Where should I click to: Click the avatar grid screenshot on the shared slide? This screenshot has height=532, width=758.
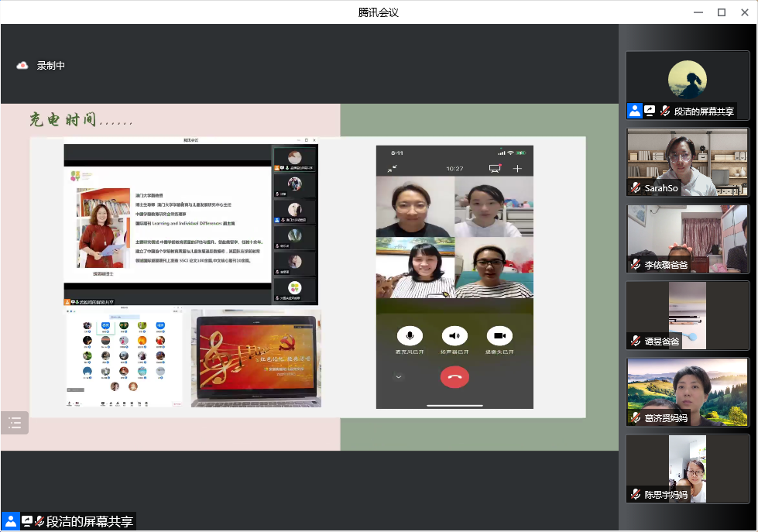[x=124, y=356]
